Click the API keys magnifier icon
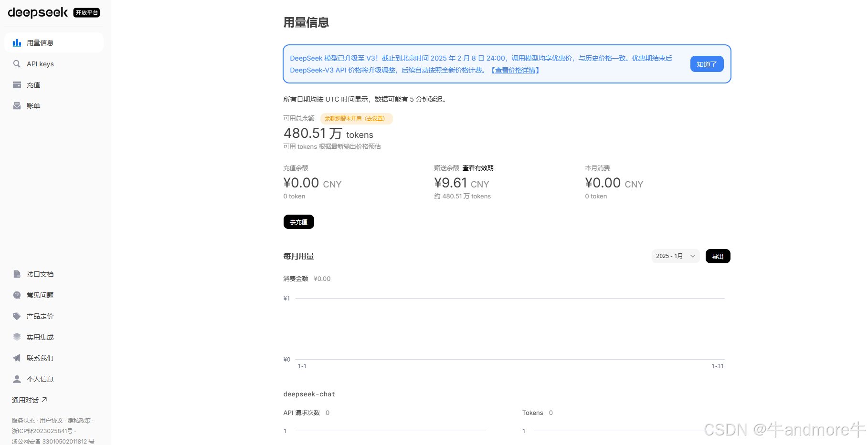This screenshot has height=445, width=868. click(17, 64)
